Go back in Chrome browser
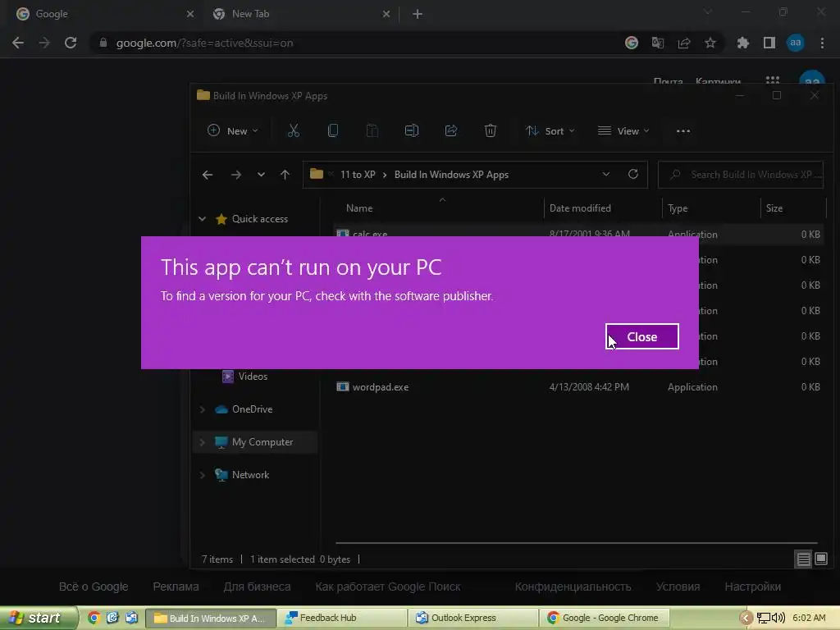This screenshot has width=840, height=630. (18, 43)
